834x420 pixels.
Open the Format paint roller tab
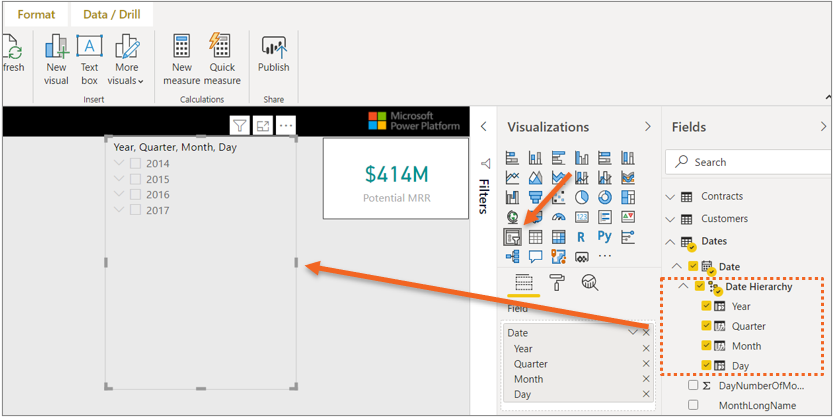tap(557, 283)
